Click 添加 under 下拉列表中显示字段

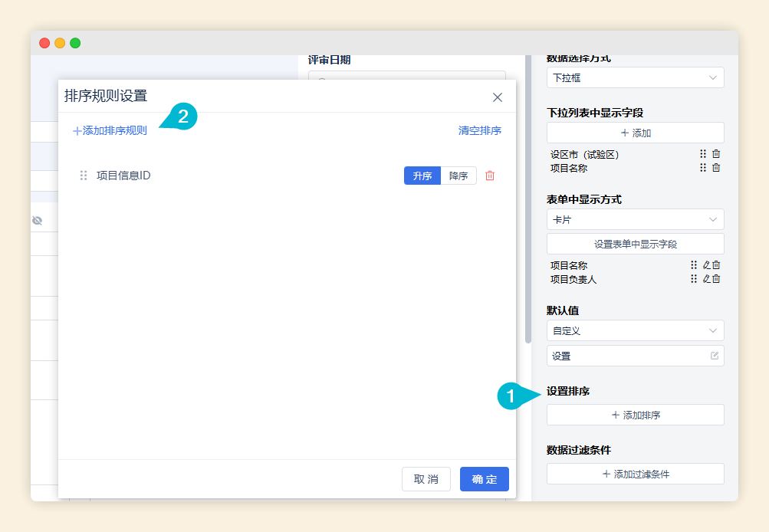point(636,133)
